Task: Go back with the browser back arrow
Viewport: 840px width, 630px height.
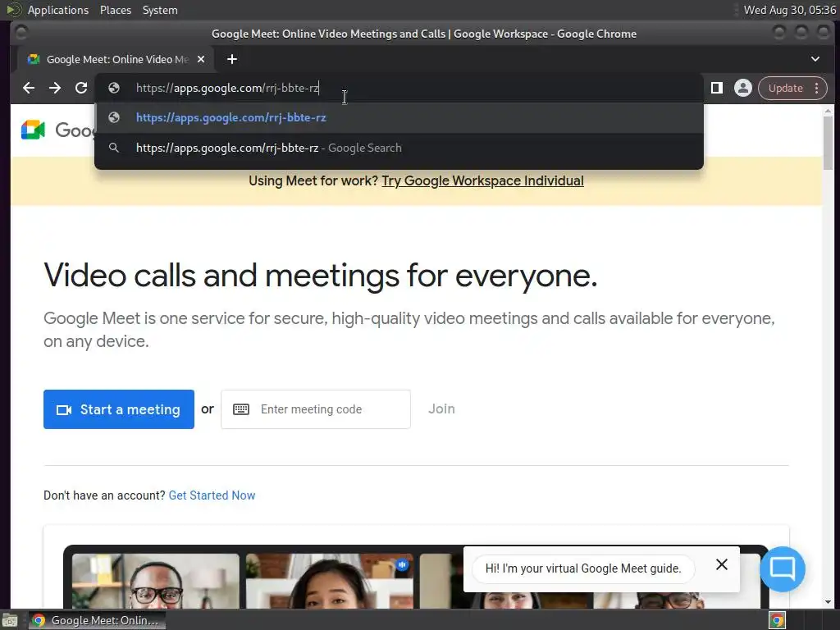Action: pyautogui.click(x=29, y=88)
